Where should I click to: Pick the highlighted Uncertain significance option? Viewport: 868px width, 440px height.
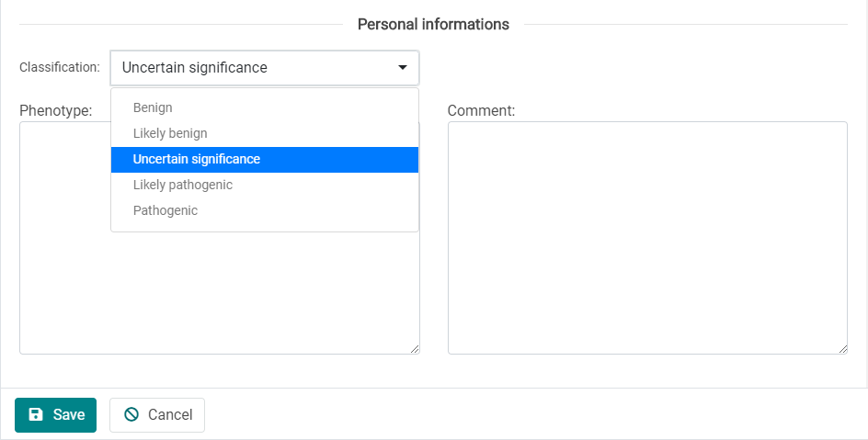coord(197,159)
